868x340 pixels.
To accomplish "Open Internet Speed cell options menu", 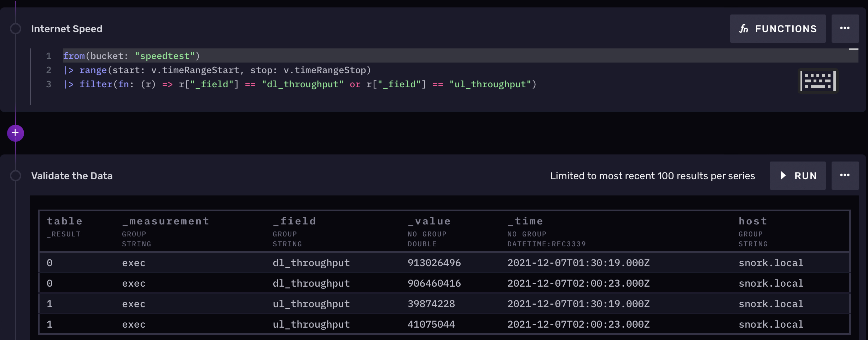I will point(845,29).
